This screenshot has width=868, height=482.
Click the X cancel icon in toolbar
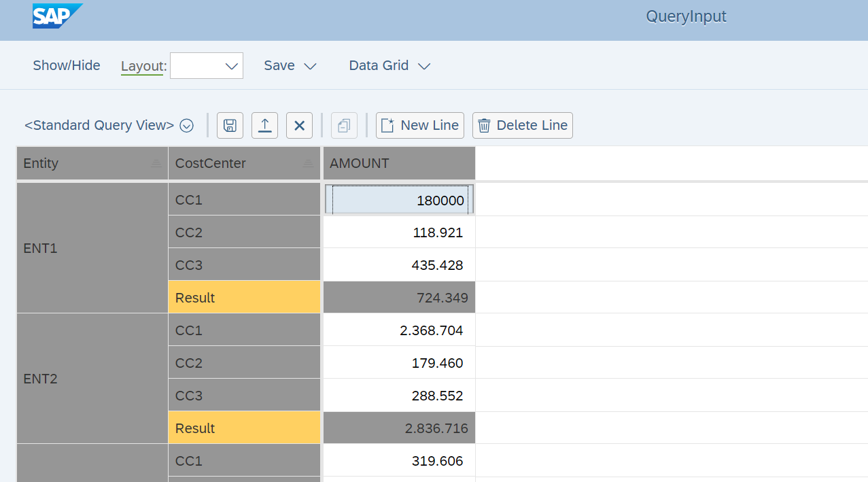pyautogui.click(x=299, y=126)
